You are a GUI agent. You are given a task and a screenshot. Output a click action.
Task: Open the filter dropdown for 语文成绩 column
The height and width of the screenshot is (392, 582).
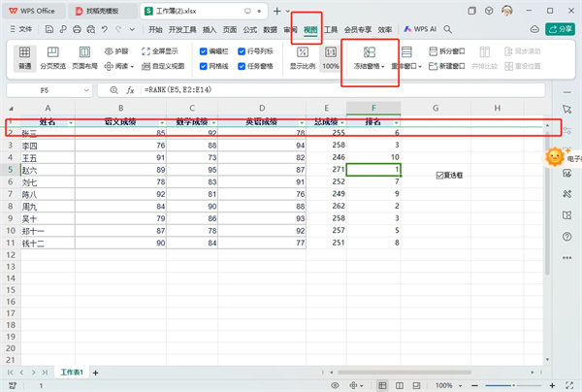(x=162, y=123)
